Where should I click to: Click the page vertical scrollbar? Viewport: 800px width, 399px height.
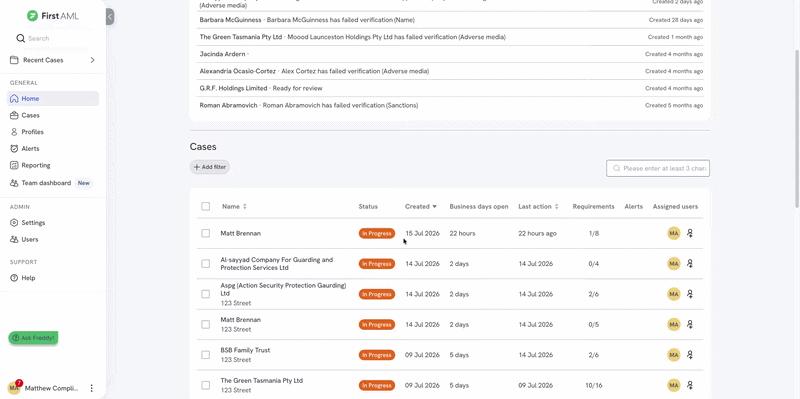tap(797, 129)
